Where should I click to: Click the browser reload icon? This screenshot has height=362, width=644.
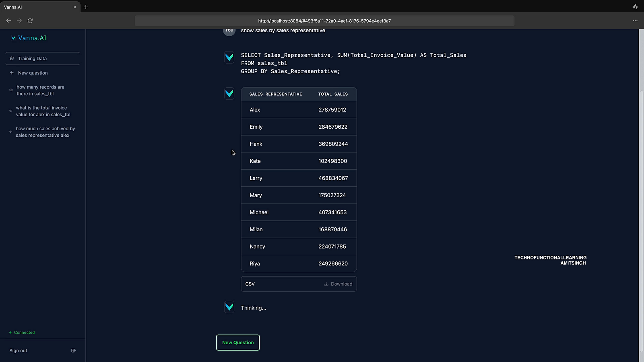30,21
